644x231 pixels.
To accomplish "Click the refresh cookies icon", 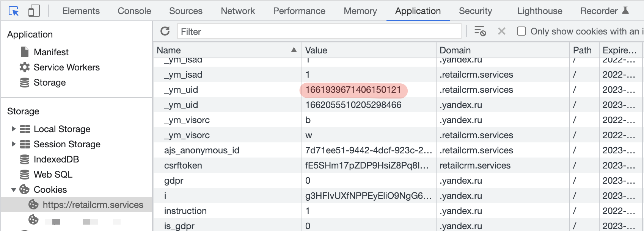I will [165, 31].
